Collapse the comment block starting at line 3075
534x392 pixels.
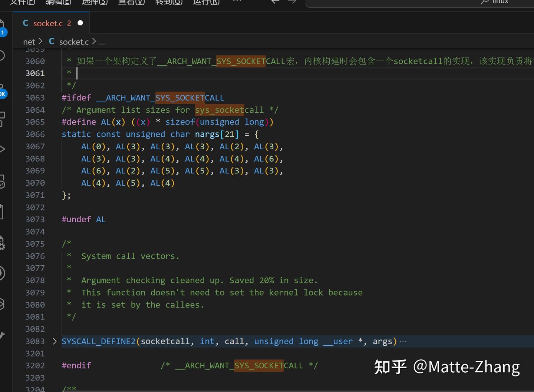tap(55, 244)
